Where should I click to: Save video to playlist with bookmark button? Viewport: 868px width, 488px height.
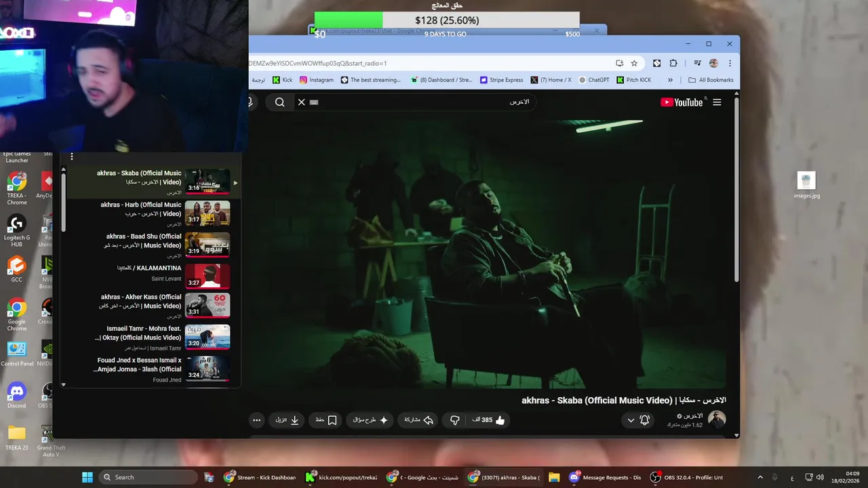(x=326, y=420)
